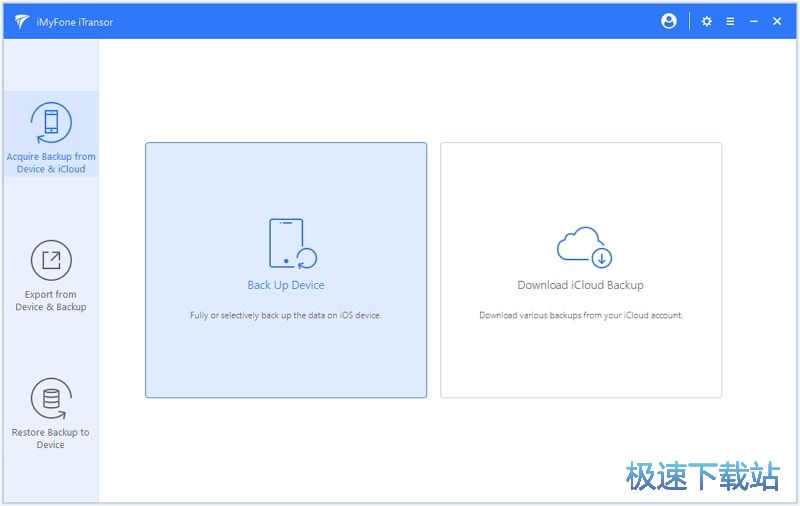Select Acquire Backup from Device & iCloud icon
The height and width of the screenshot is (506, 800).
click(x=51, y=123)
